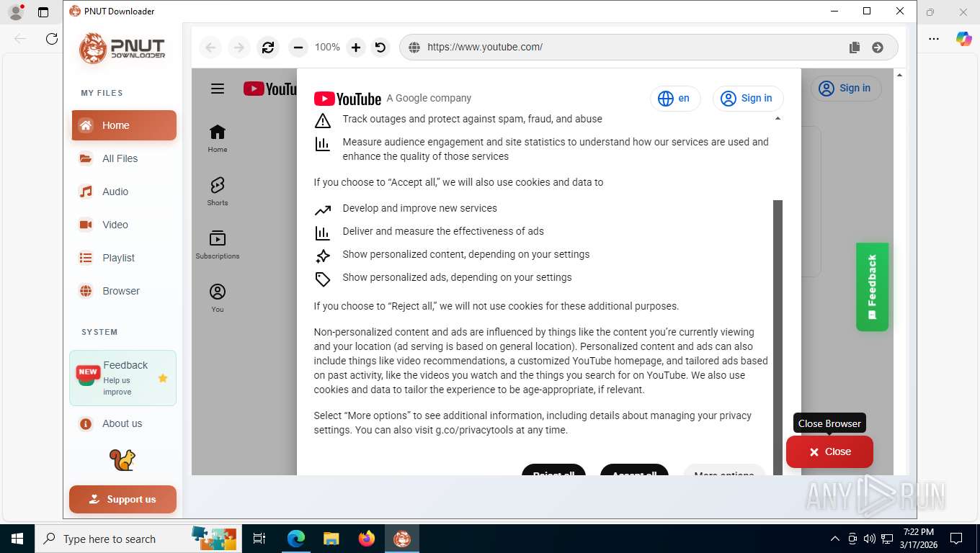The width and height of the screenshot is (980, 553).
Task: Click volume icon in system tray
Action: (870, 539)
